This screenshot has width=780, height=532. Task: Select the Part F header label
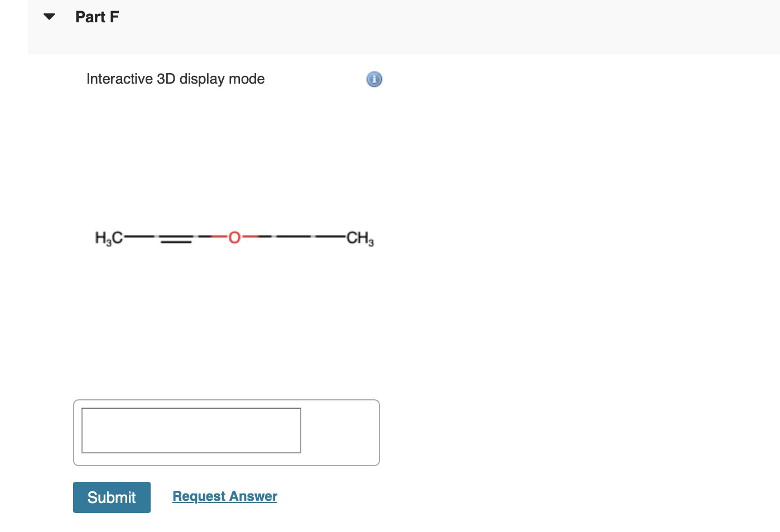[x=97, y=17]
